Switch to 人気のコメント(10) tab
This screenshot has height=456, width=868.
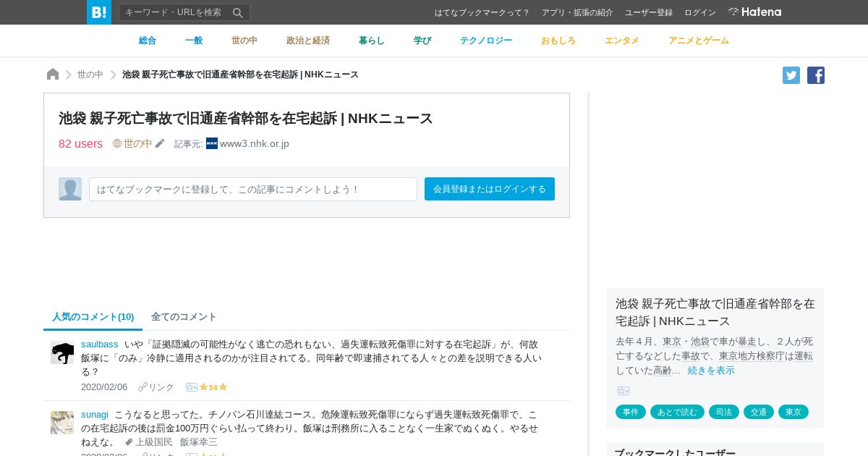point(93,317)
